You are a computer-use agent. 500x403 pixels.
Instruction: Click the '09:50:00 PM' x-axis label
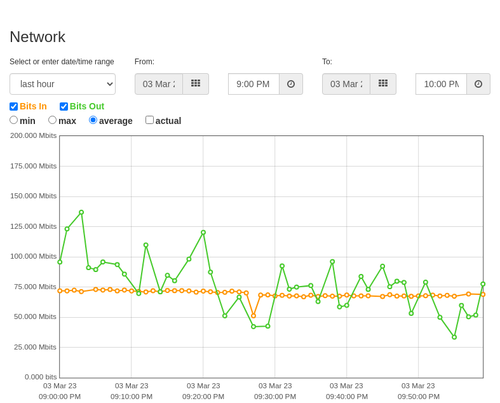418,397
